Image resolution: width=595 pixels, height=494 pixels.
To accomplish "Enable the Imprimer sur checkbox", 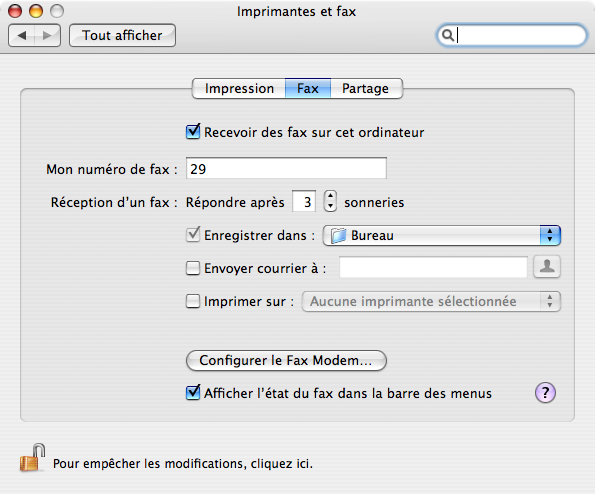I will [x=193, y=301].
